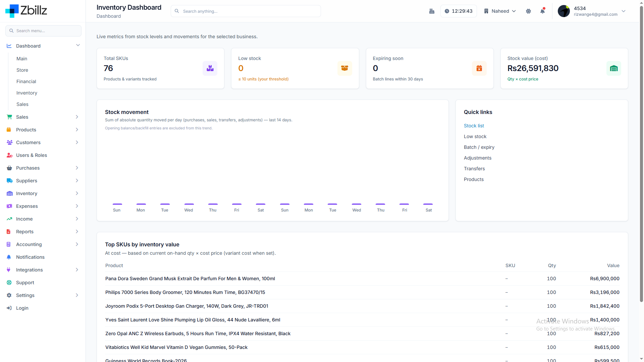This screenshot has width=644, height=362.
Task: Open Store dashboard submenu item
Action: (22, 70)
